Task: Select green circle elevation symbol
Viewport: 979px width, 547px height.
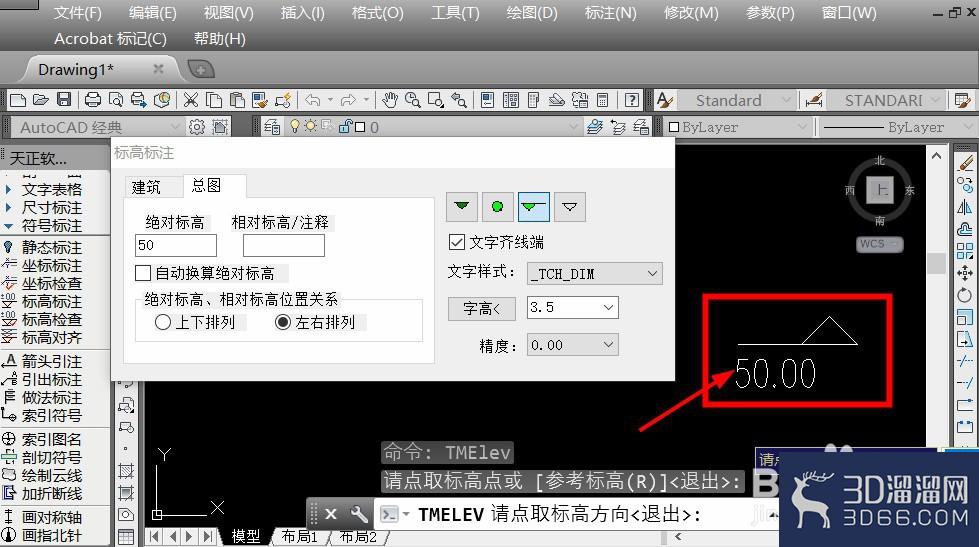Action: point(498,207)
